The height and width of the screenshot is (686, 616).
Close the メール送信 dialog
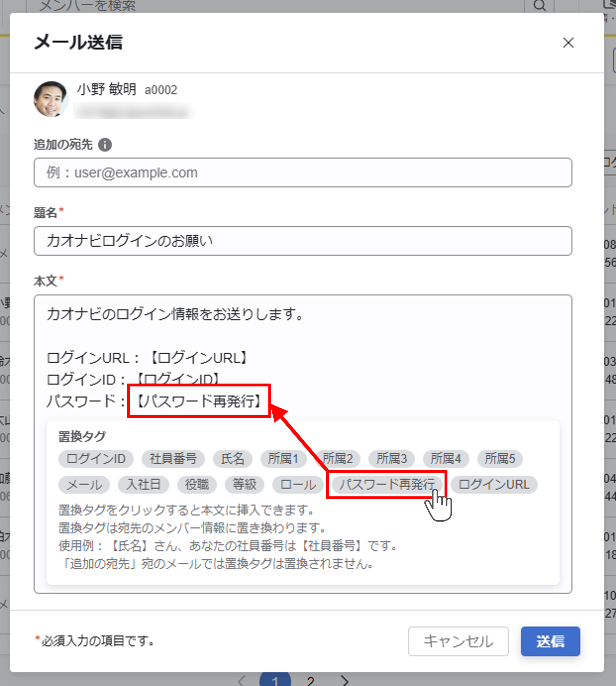(568, 43)
